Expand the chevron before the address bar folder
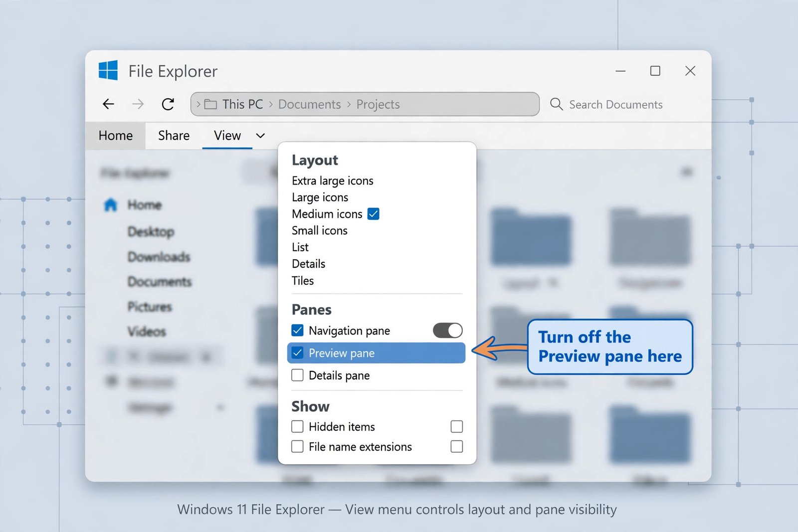The height and width of the screenshot is (532, 798). (199, 104)
